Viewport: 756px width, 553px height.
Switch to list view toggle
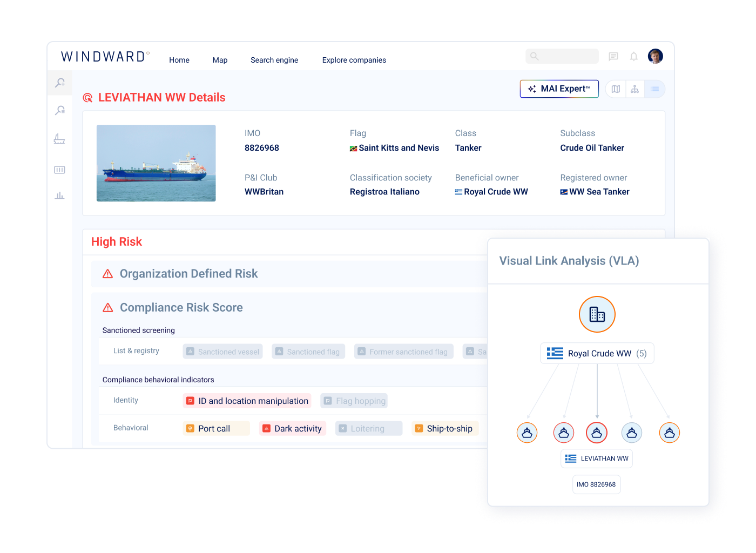click(654, 89)
